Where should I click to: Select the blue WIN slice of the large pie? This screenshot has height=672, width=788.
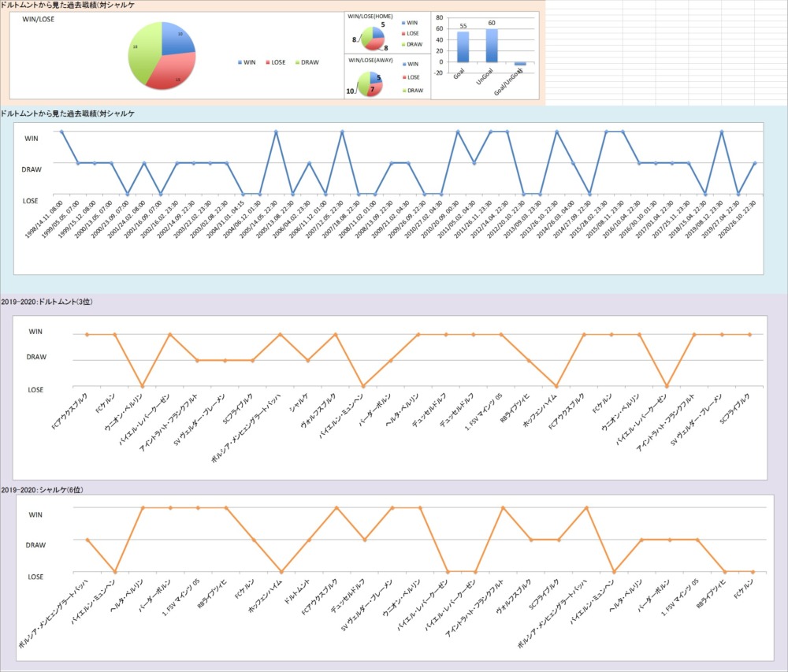176,39
